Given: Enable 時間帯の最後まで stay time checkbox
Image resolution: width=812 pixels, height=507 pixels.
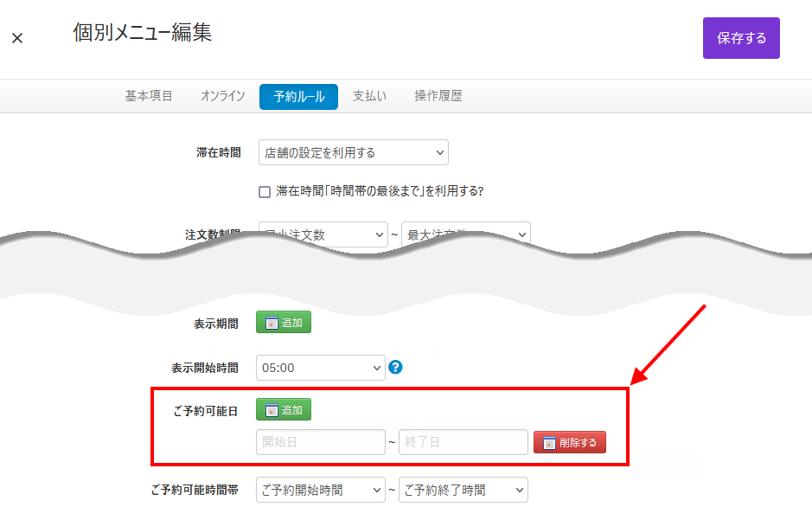Looking at the screenshot, I should pos(265,191).
